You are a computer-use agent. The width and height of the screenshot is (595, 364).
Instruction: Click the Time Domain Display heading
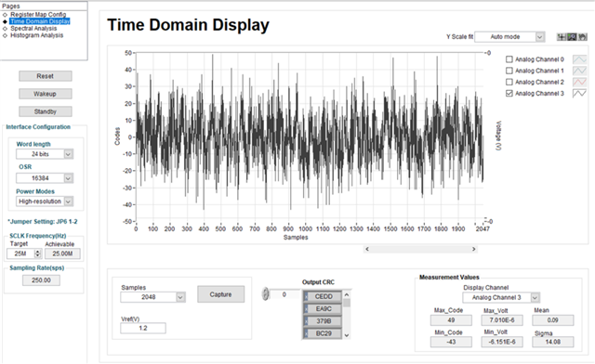188,25
